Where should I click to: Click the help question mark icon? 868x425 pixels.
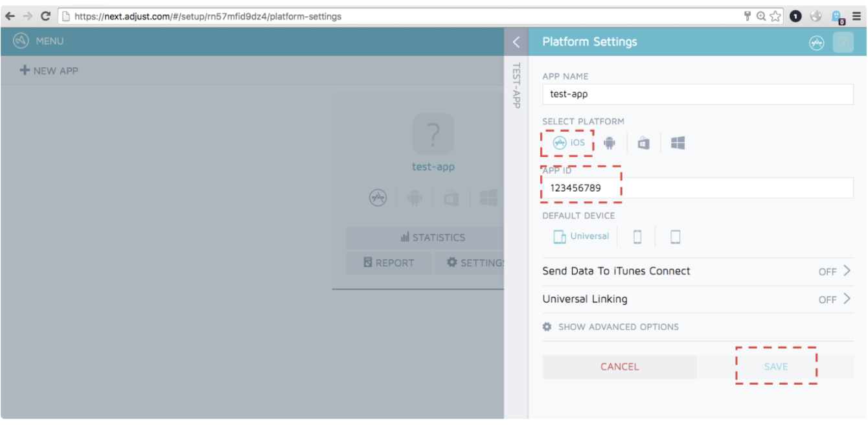coord(843,42)
